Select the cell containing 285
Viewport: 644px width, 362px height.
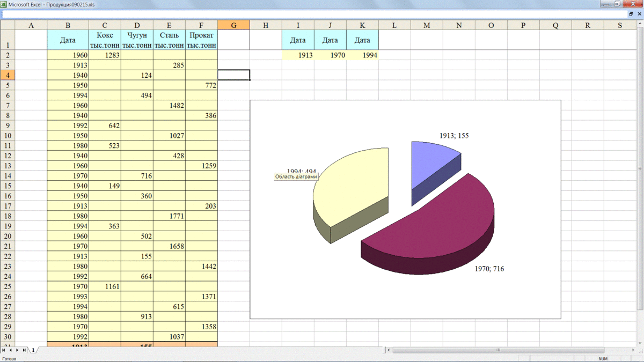pyautogui.click(x=169, y=65)
